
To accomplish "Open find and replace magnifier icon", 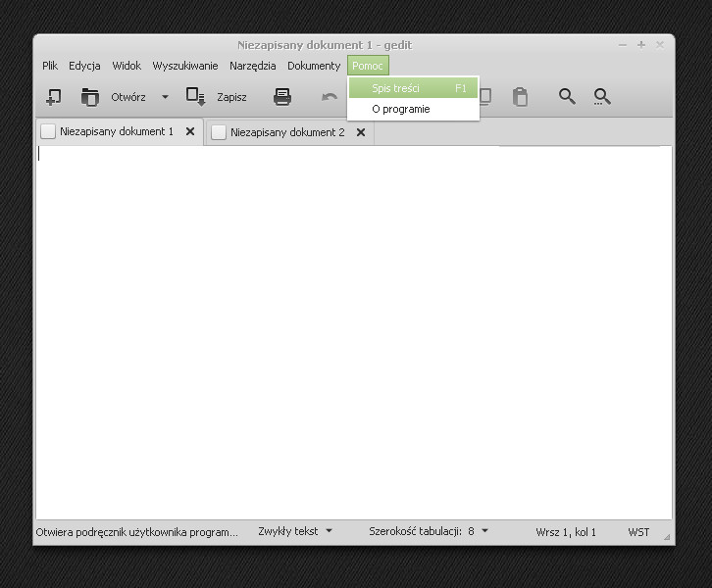I will coord(602,97).
